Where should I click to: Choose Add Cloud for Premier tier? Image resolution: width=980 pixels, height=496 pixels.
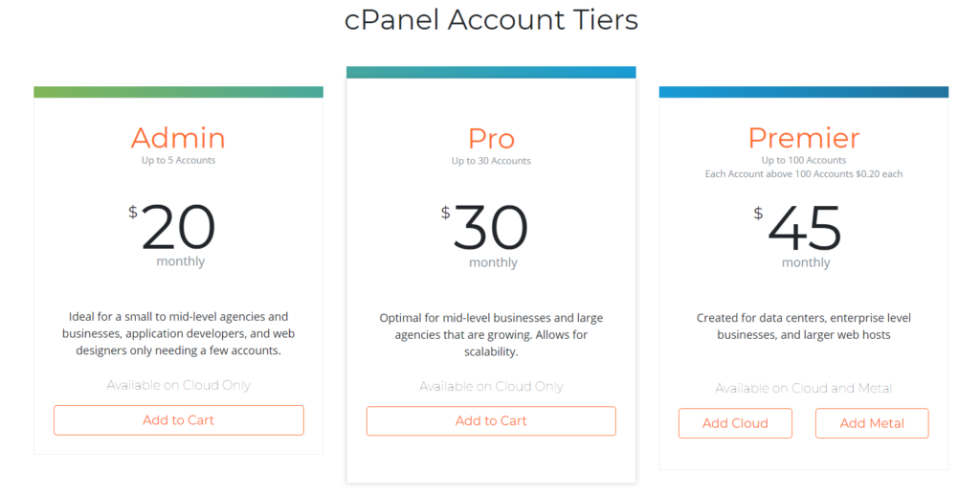[735, 423]
